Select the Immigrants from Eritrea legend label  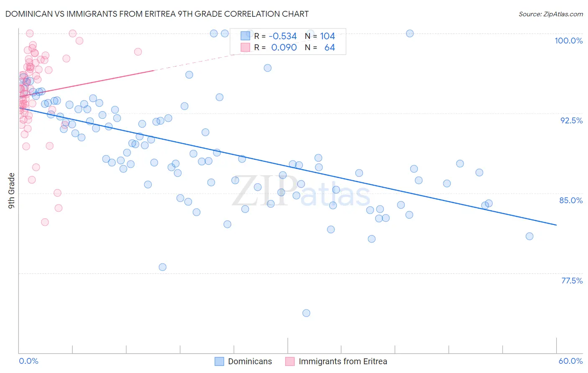point(343,361)
